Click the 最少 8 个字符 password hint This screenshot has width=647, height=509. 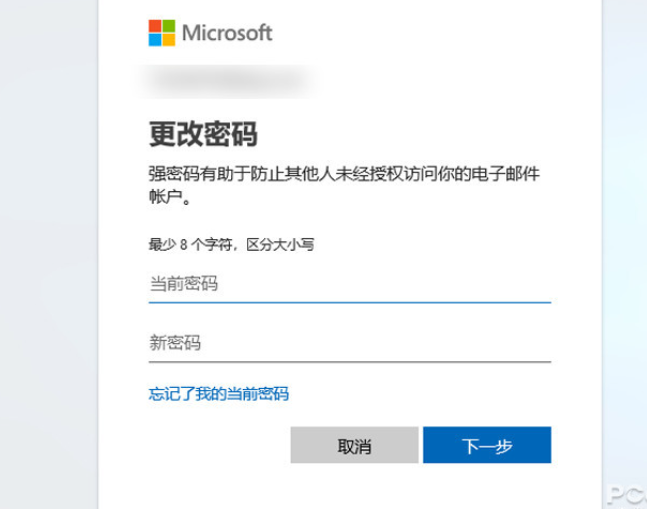(232, 243)
